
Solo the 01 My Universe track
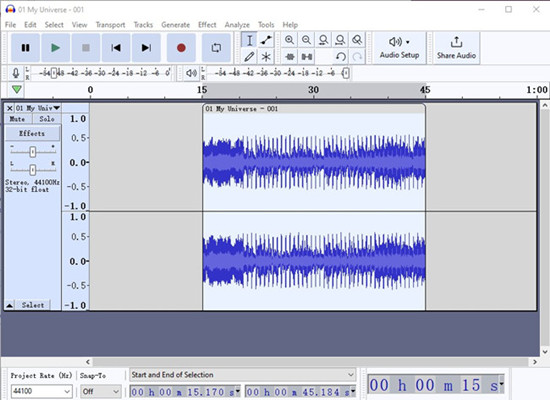(47, 119)
